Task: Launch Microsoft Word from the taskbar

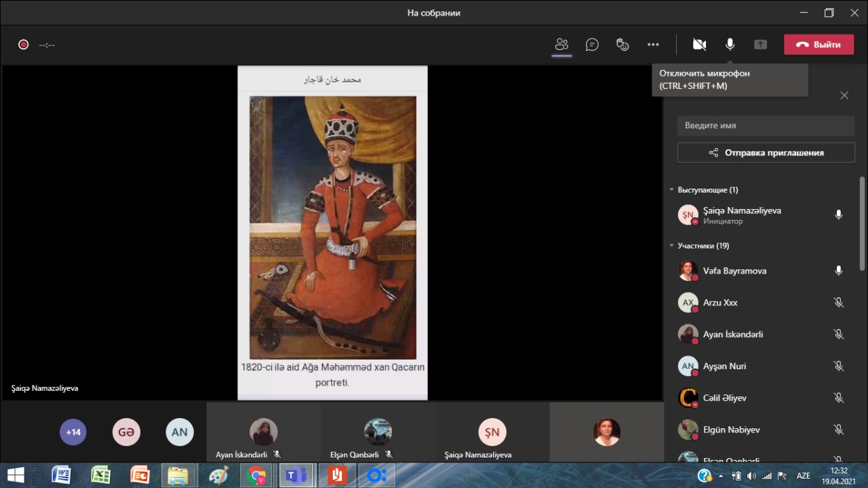Action: (x=61, y=475)
